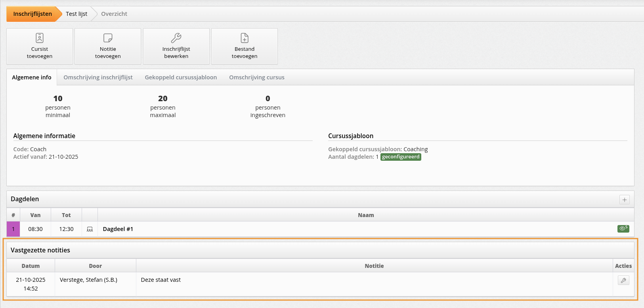
Task: Add a dagdeel with the plus button
Action: 624,200
